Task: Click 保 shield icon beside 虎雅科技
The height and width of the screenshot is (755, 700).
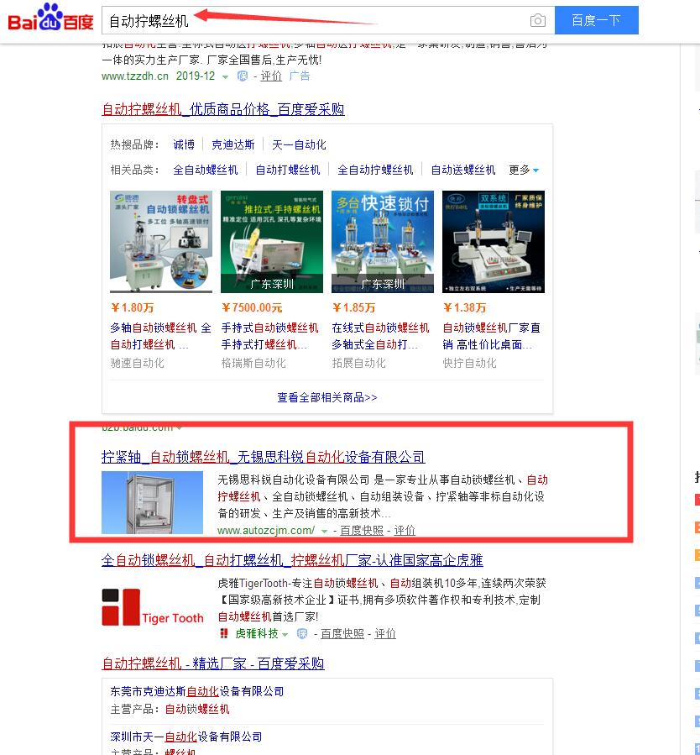Action: point(302,634)
